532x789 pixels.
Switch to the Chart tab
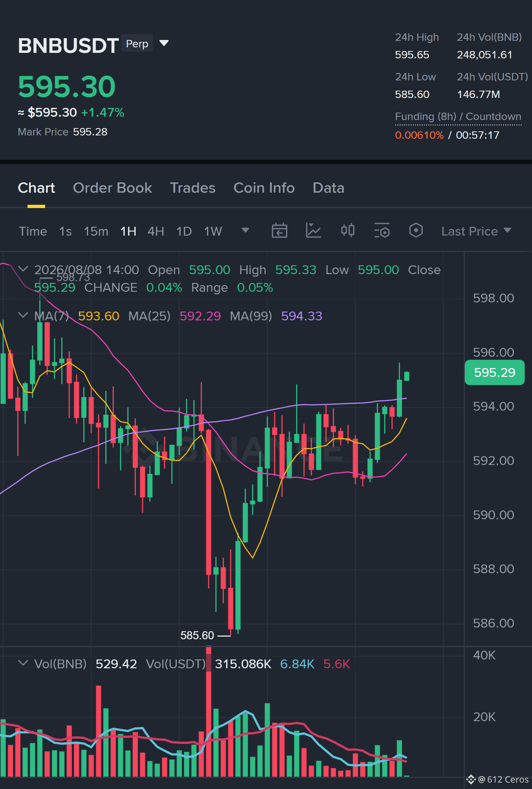point(36,188)
